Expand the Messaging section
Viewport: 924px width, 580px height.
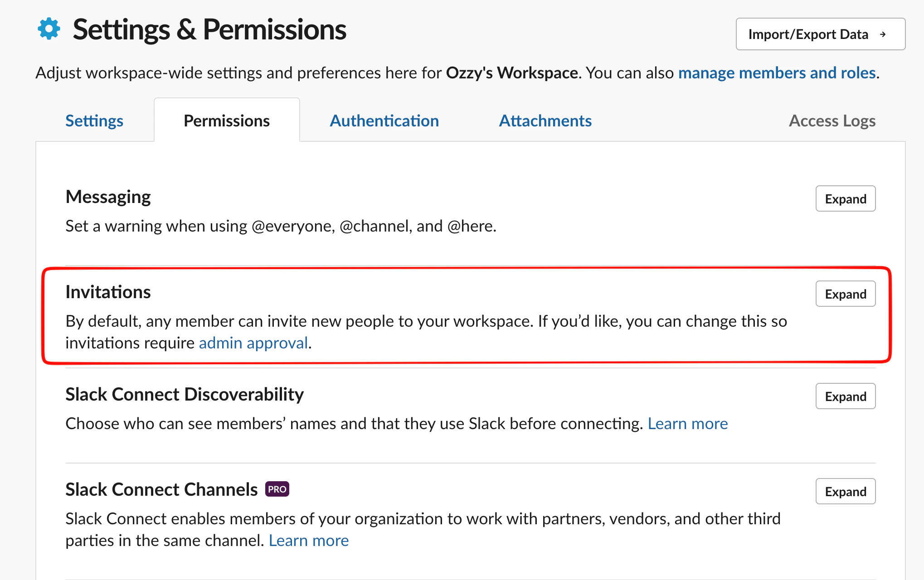[845, 199]
